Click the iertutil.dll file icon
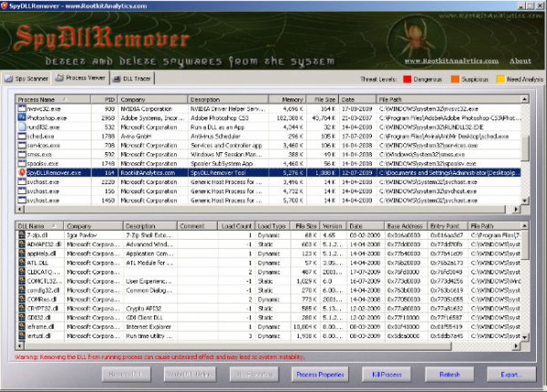The height and width of the screenshot is (392, 547). tap(22, 335)
